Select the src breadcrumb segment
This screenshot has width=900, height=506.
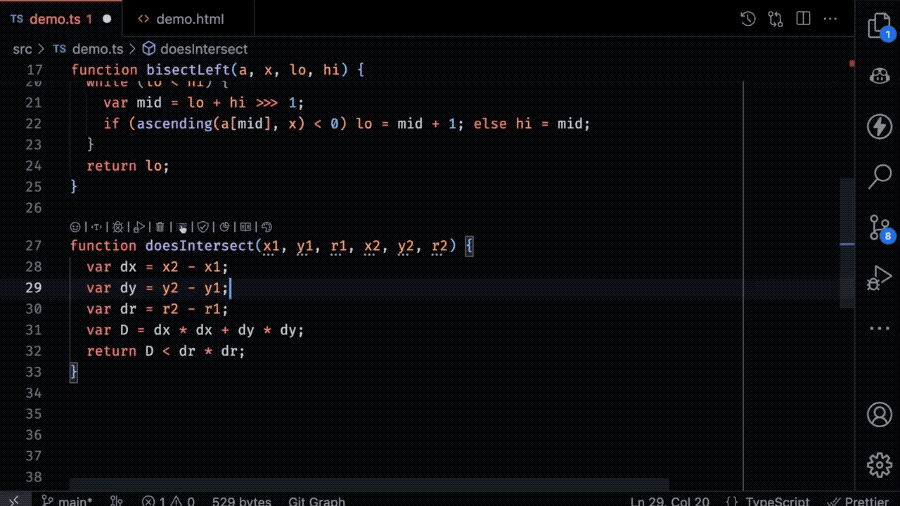[x=22, y=49]
